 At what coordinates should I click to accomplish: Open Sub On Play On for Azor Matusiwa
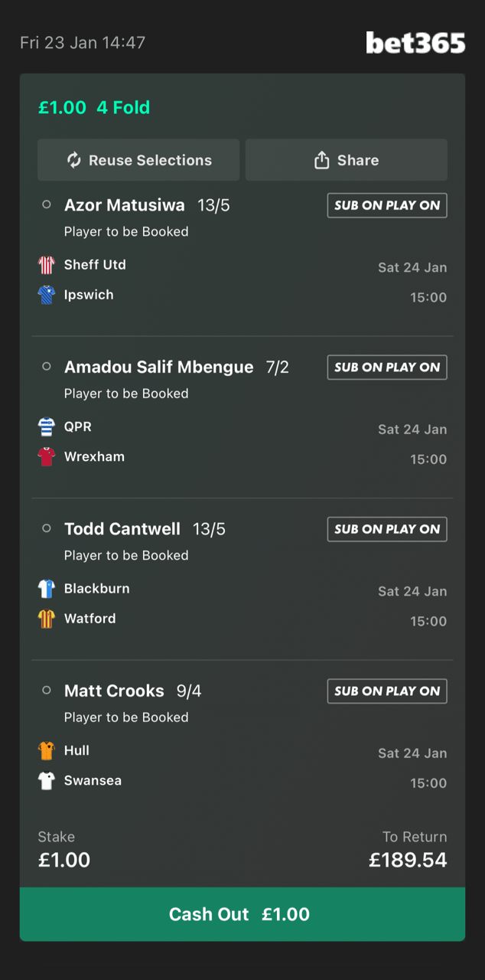click(387, 205)
